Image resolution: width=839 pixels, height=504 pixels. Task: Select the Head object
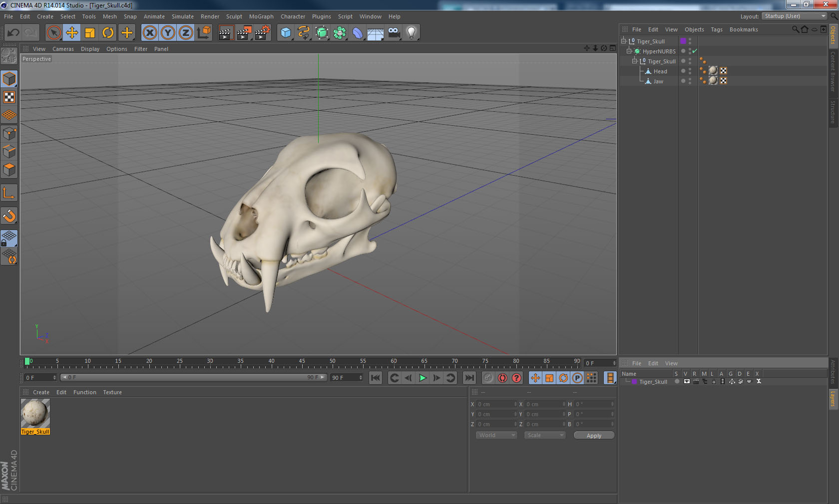(x=660, y=71)
